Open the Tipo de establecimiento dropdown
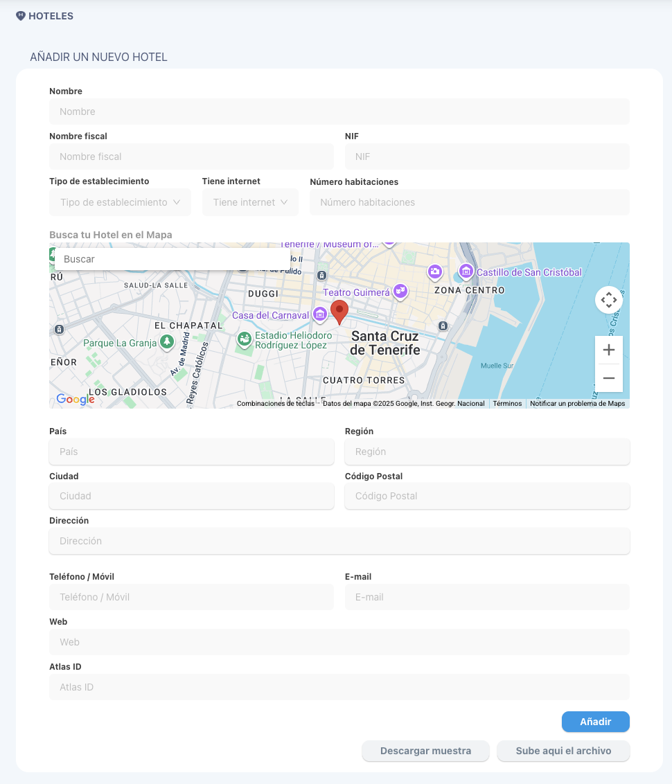672x784 pixels. pos(120,202)
